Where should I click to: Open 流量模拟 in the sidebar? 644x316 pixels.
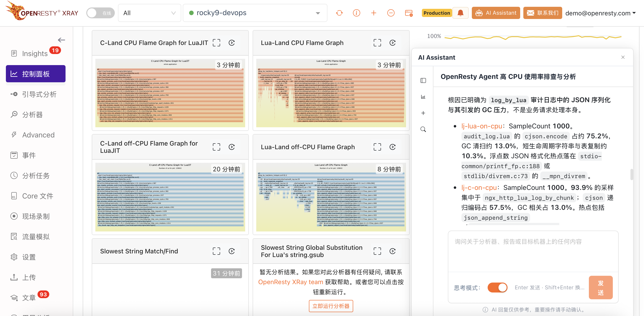[x=35, y=237]
